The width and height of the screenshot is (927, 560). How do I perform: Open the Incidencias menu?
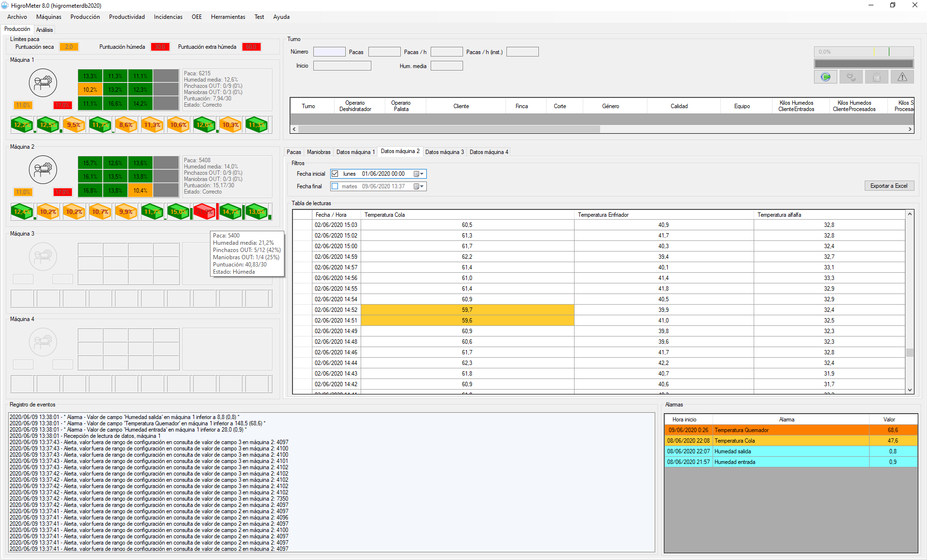[x=168, y=17]
